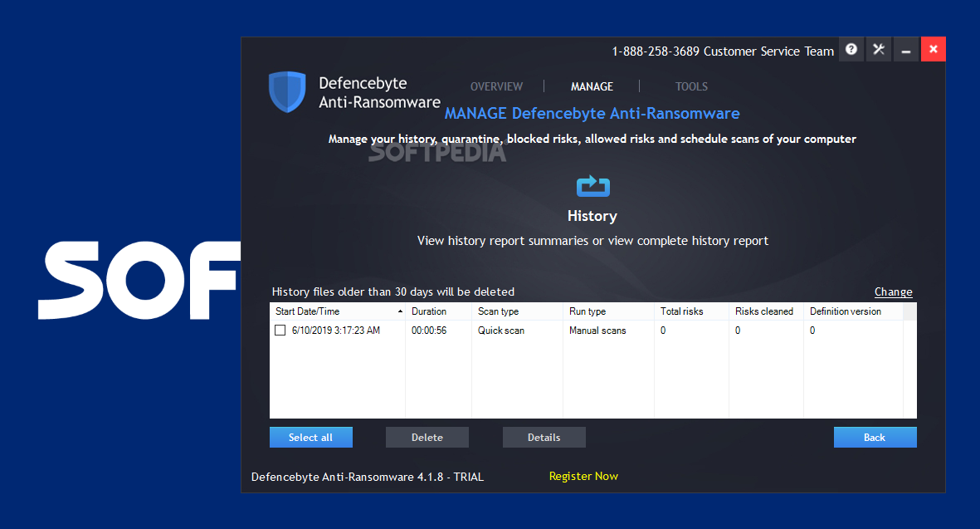Viewport: 980px width, 529px height.
Task: Click the Register Now link
Action: pos(583,477)
